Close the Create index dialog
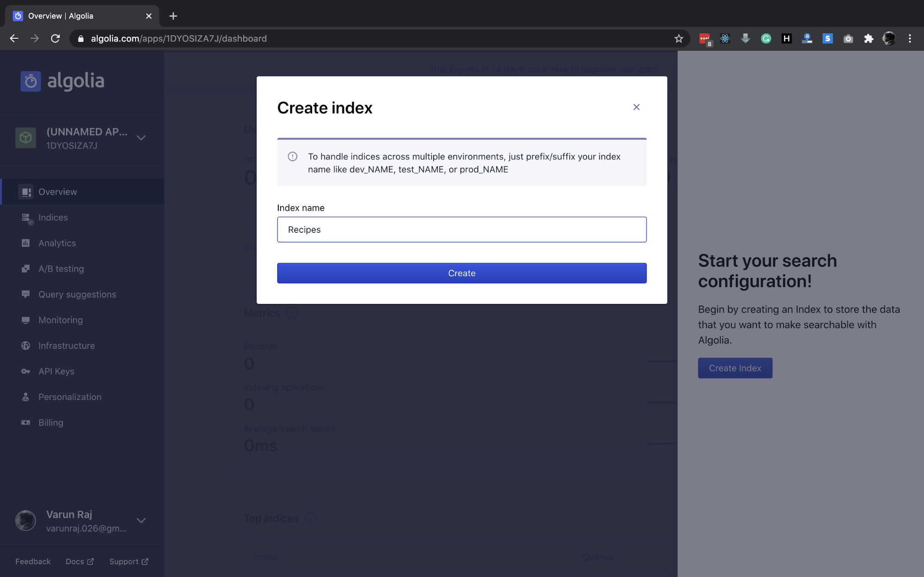 point(636,107)
